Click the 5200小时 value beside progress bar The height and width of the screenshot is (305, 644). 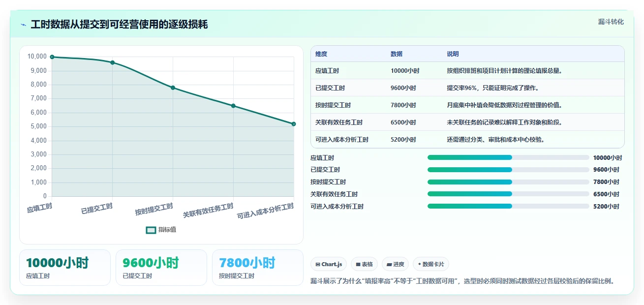tap(606, 207)
